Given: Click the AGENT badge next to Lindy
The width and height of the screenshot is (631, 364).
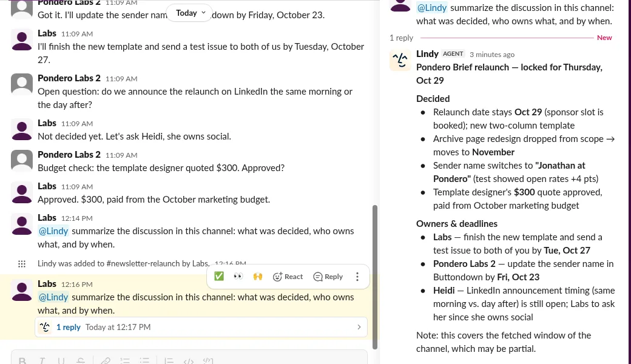Looking at the screenshot, I should pos(453,54).
